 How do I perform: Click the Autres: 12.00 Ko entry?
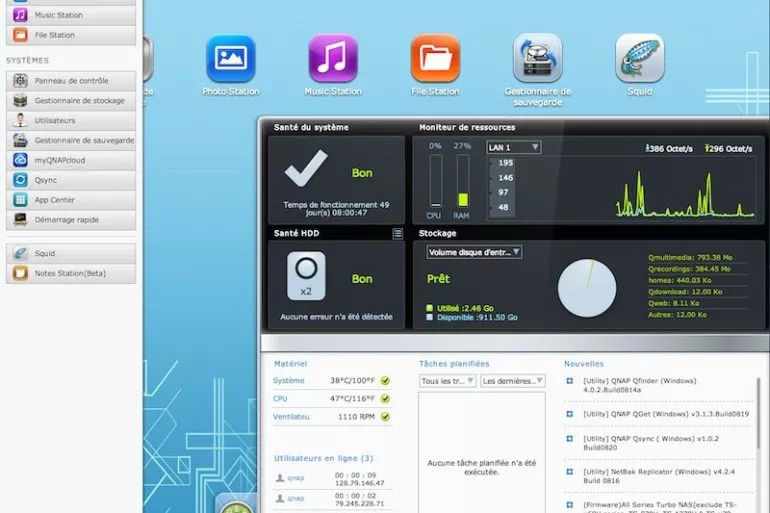pos(677,315)
